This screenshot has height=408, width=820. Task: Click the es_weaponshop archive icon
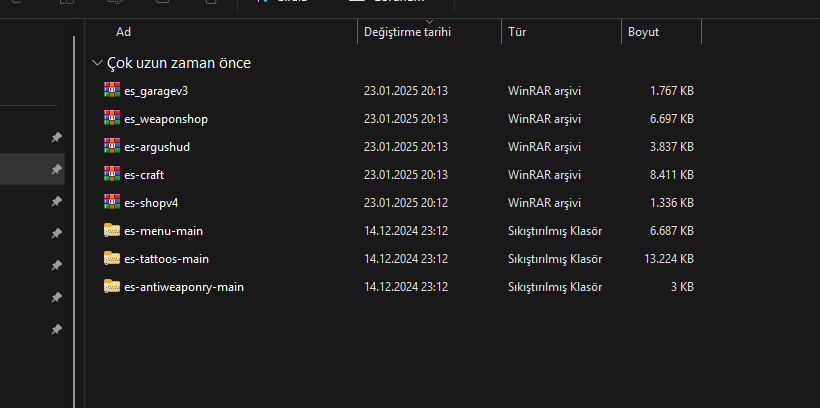[x=112, y=119]
